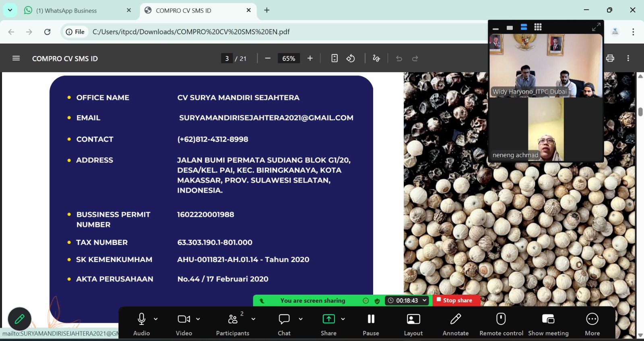644x341 pixels.
Task: Open the dropdown beside the share timer
Action: (424, 300)
